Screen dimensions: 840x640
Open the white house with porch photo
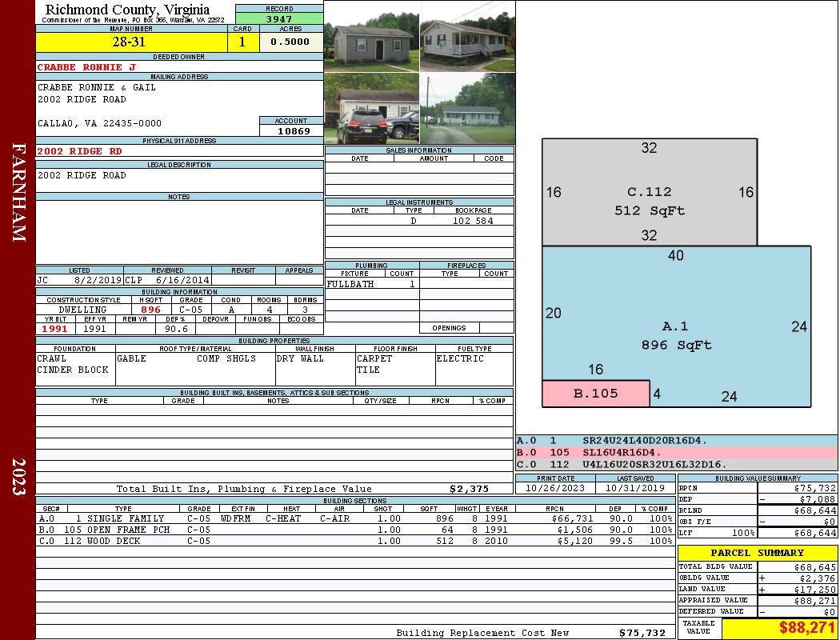pos(468,37)
